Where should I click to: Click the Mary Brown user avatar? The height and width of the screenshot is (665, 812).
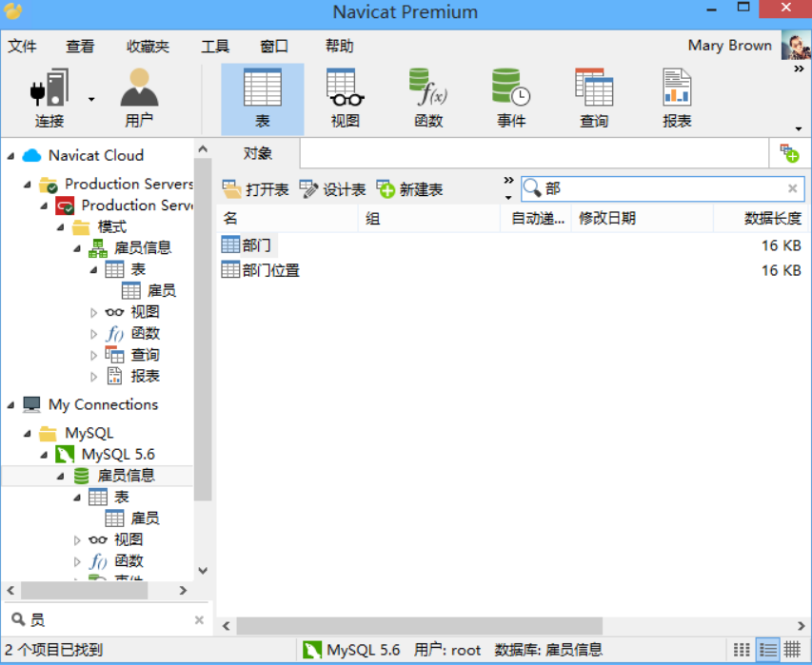coord(796,46)
